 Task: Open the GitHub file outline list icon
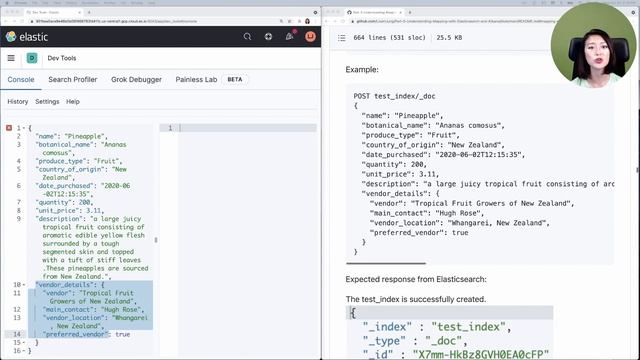(342, 38)
